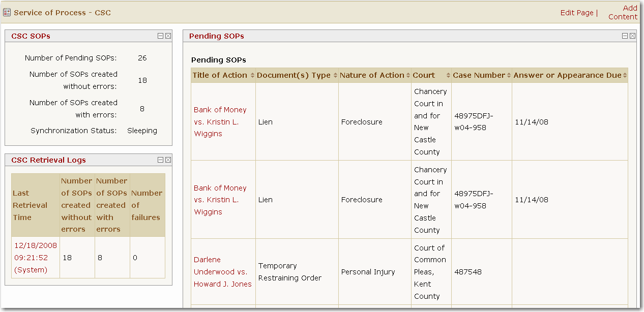The width and height of the screenshot is (644, 312).
Task: Click the Last Retrieval Time column header
Action: click(36, 205)
